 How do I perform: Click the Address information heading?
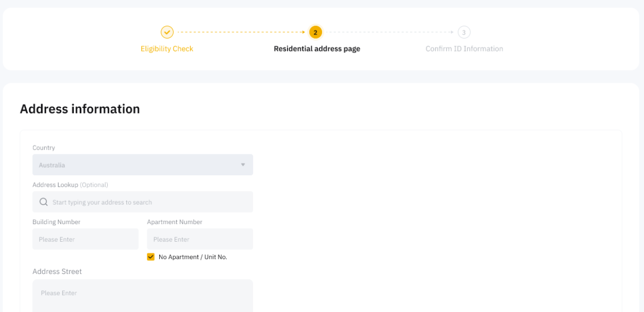click(x=80, y=109)
